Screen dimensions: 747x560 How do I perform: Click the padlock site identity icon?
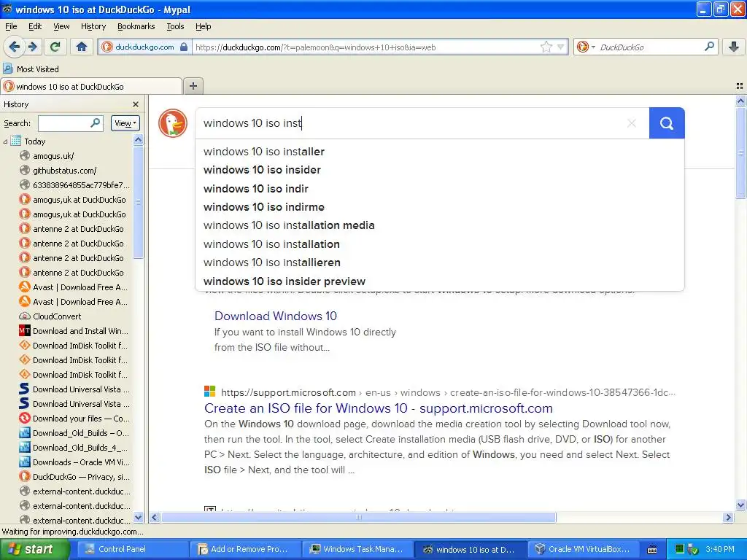point(184,47)
